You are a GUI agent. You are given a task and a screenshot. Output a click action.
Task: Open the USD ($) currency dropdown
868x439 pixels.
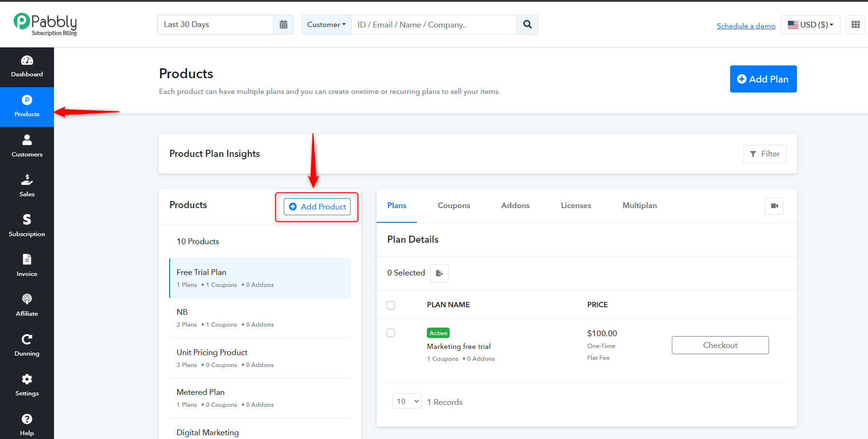[x=810, y=25]
